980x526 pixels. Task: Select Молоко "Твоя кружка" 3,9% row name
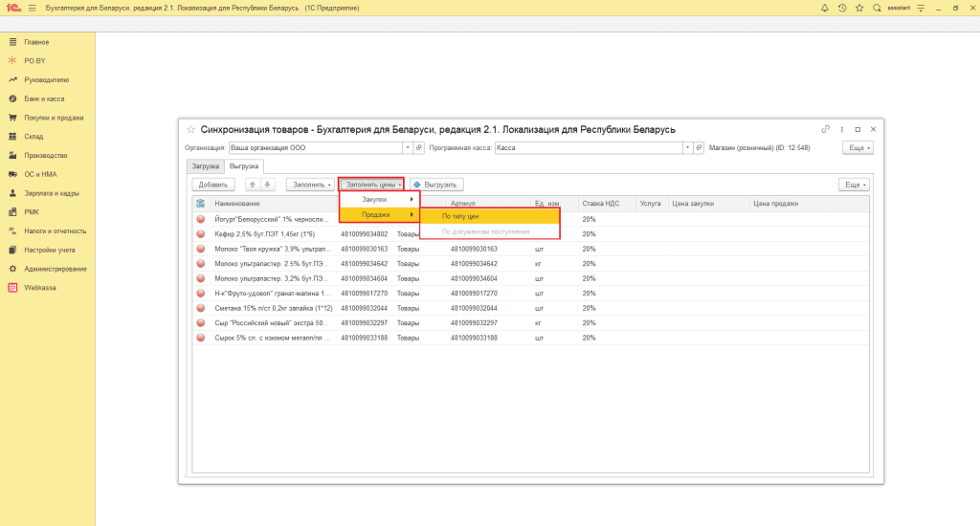[x=273, y=249]
